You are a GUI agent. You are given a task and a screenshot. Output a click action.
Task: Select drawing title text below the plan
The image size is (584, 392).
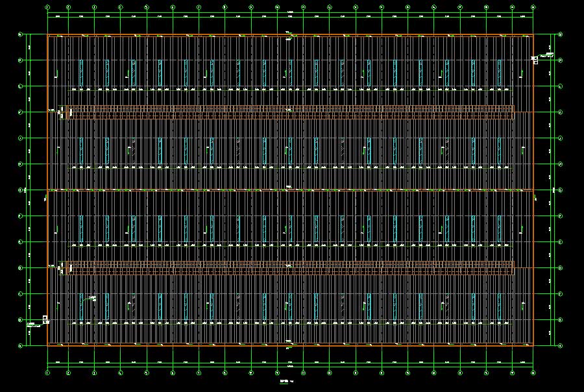(x=286, y=381)
